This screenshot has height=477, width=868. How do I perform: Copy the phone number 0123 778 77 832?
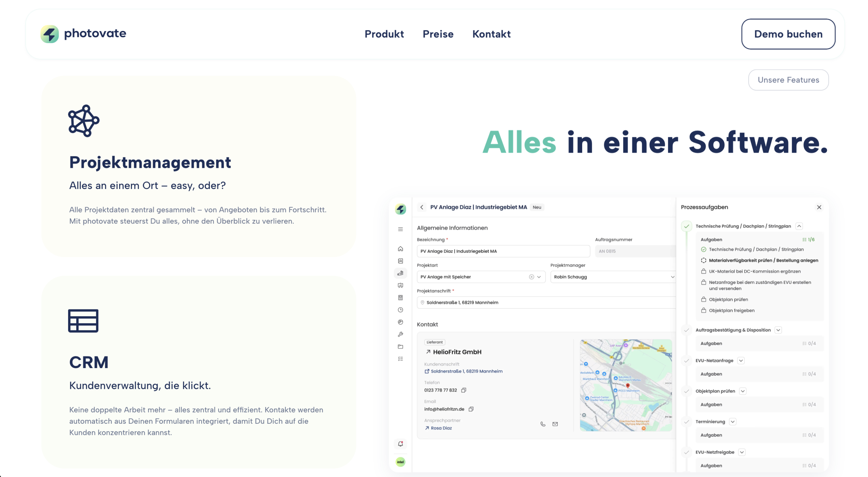(x=463, y=390)
